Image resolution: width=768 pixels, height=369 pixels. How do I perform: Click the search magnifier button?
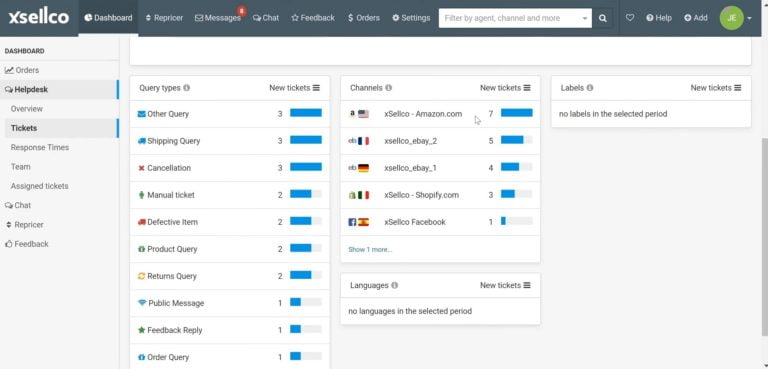pyautogui.click(x=602, y=18)
